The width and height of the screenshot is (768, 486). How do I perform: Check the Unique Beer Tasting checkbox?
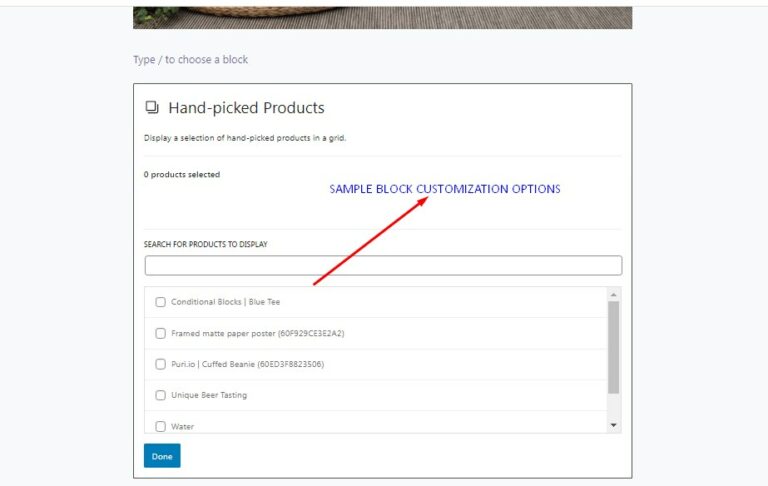(x=160, y=395)
